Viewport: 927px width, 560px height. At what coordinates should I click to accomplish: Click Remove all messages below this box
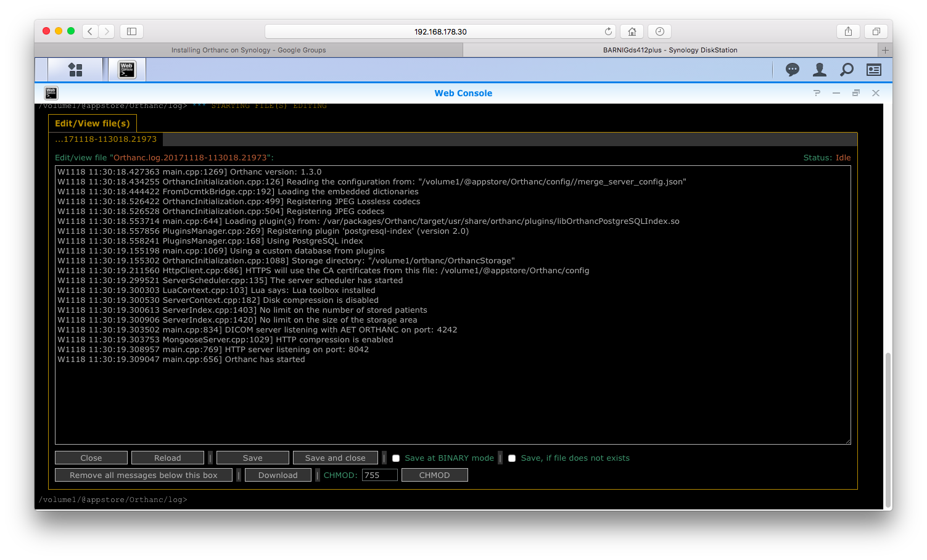(x=144, y=475)
